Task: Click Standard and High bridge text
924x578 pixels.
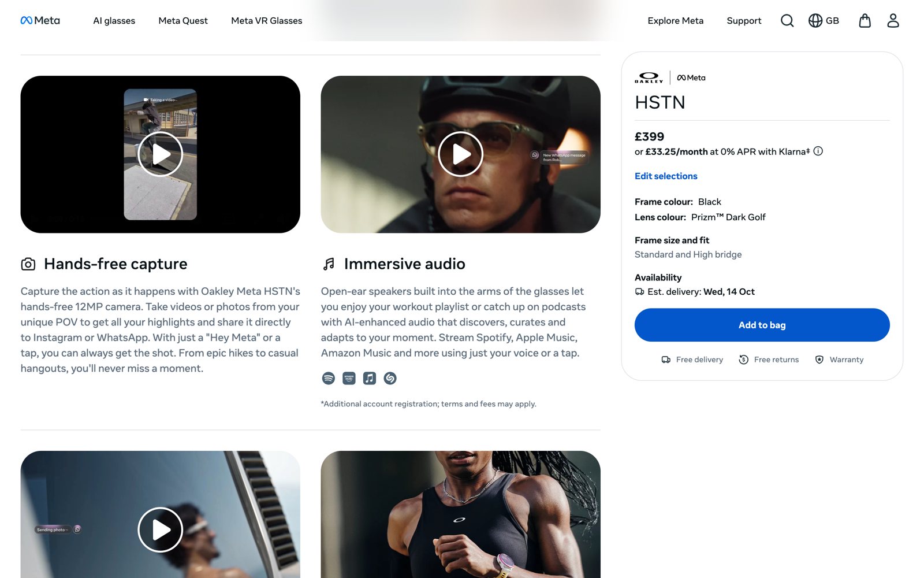Action: click(x=688, y=254)
